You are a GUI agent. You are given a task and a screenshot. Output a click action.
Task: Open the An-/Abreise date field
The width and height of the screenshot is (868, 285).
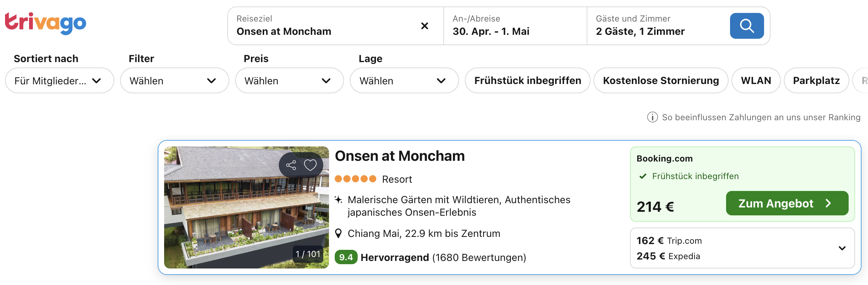tap(515, 26)
